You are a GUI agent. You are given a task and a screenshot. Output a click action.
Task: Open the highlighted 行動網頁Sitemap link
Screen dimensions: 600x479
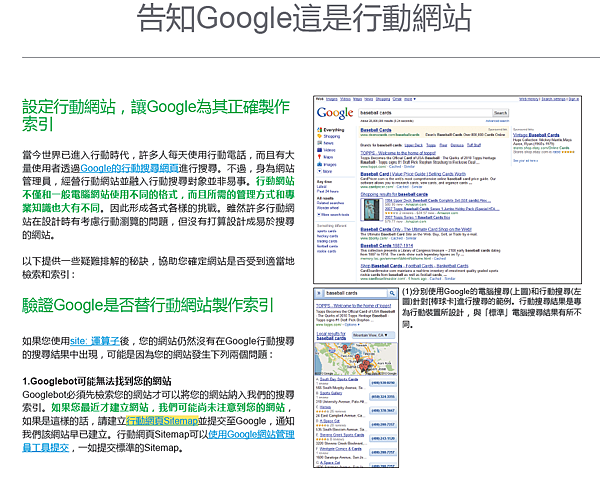click(162, 421)
